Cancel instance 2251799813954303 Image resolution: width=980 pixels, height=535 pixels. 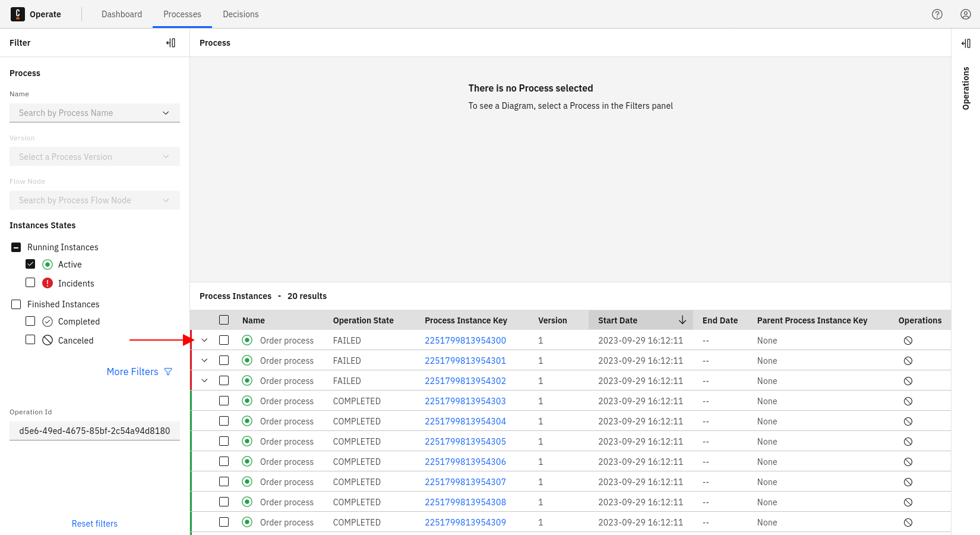pos(908,401)
